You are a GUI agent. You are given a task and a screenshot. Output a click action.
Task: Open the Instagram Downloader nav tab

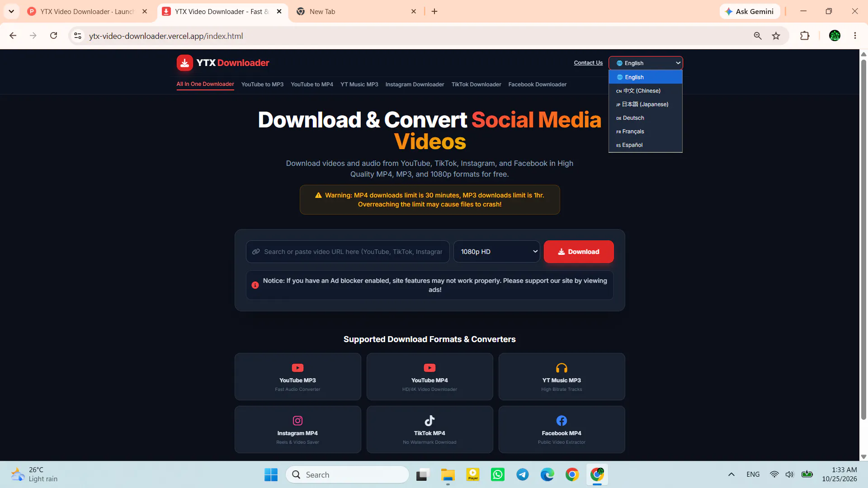tap(415, 84)
